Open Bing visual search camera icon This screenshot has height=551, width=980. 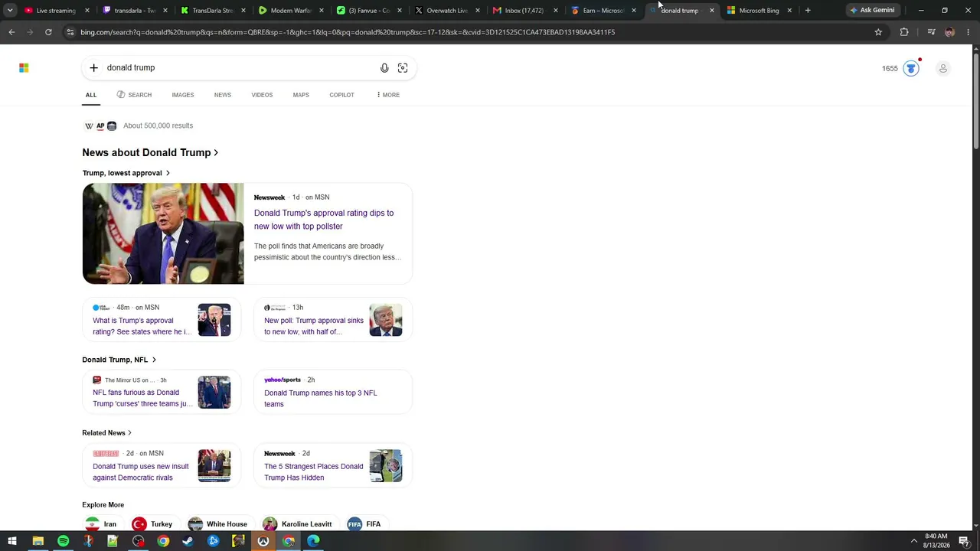point(403,68)
